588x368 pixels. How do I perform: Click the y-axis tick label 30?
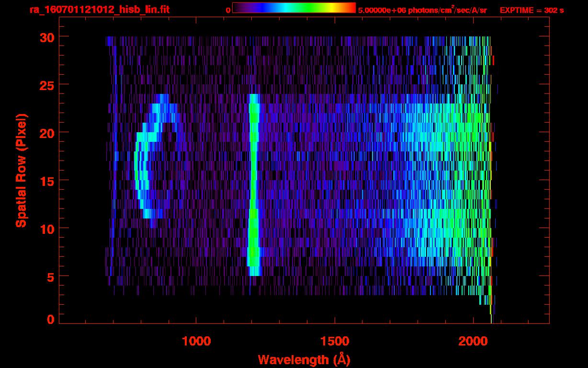(x=46, y=37)
